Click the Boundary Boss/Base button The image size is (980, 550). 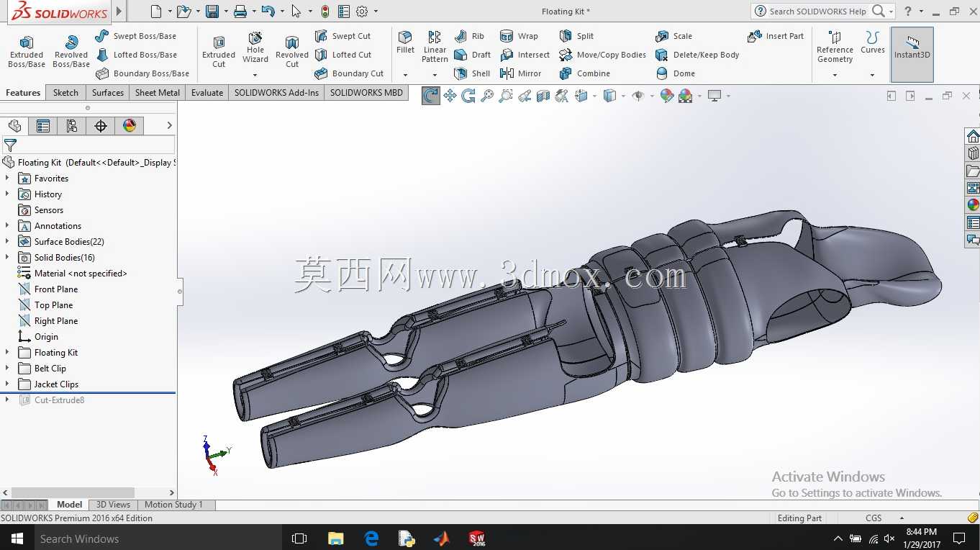142,73
